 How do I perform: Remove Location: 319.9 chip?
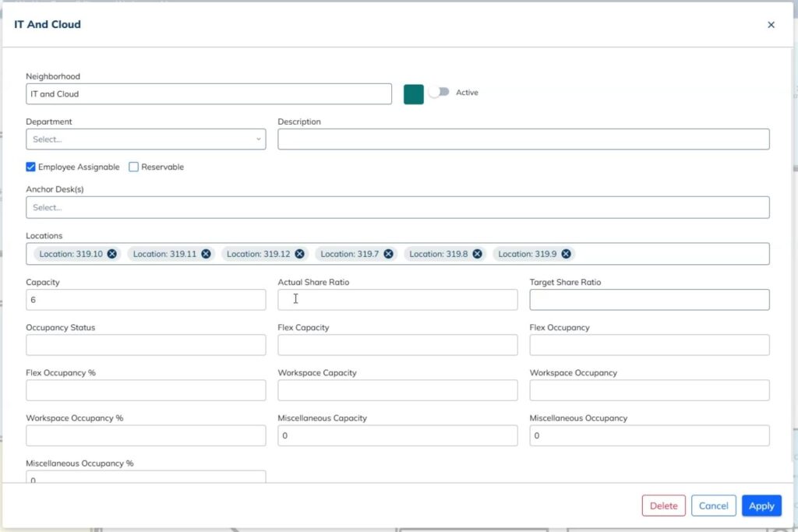coord(566,254)
